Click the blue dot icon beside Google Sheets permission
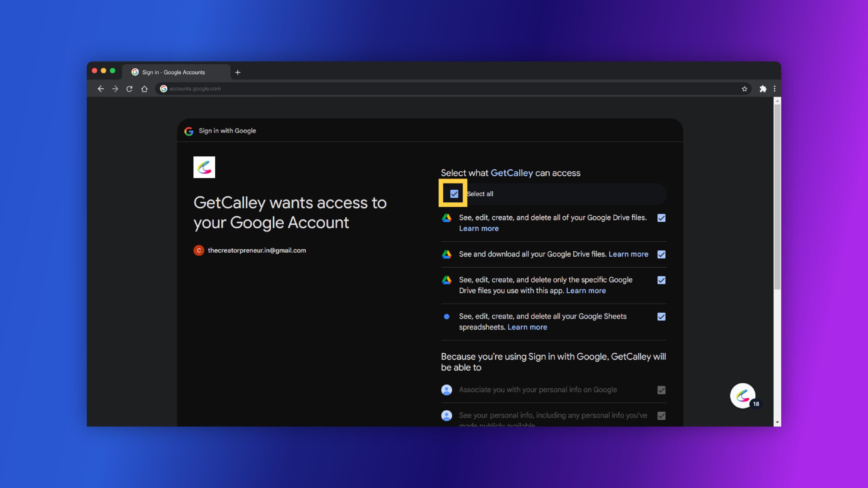868x488 pixels. point(446,316)
